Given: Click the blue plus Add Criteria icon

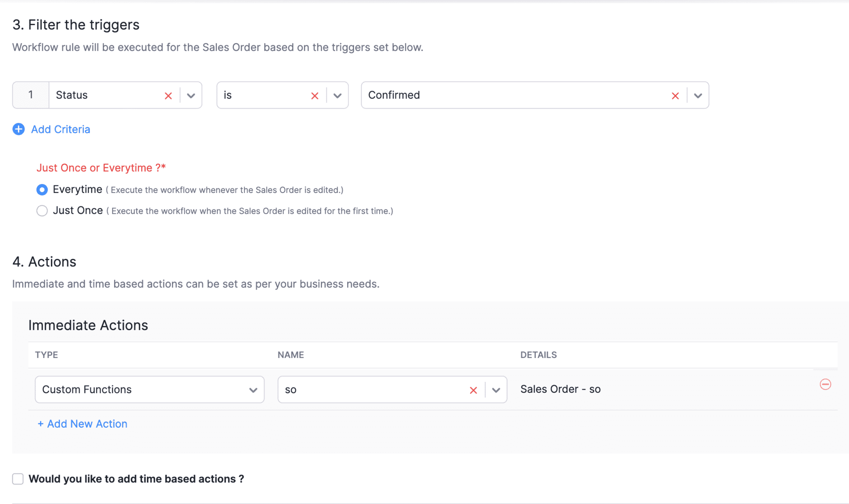Looking at the screenshot, I should coord(19,129).
